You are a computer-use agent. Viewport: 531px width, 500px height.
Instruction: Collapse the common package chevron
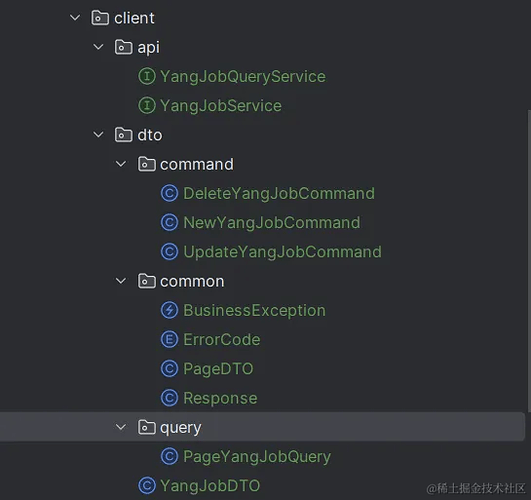(121, 281)
